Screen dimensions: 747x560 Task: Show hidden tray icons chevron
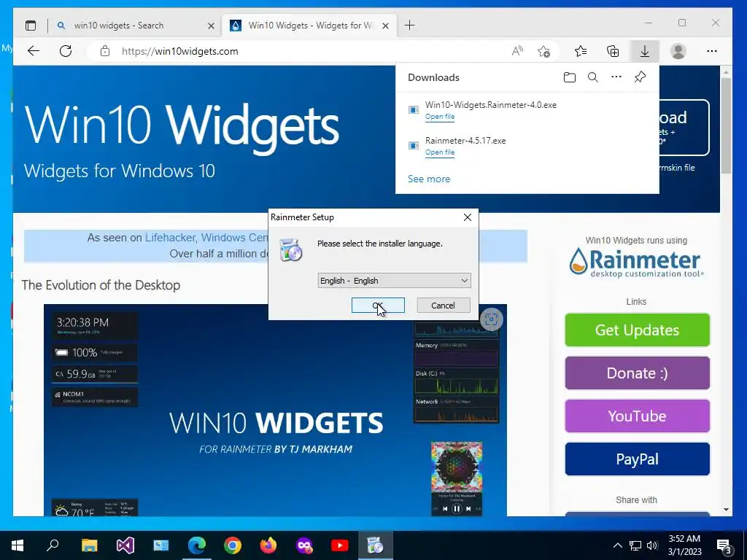pos(617,545)
